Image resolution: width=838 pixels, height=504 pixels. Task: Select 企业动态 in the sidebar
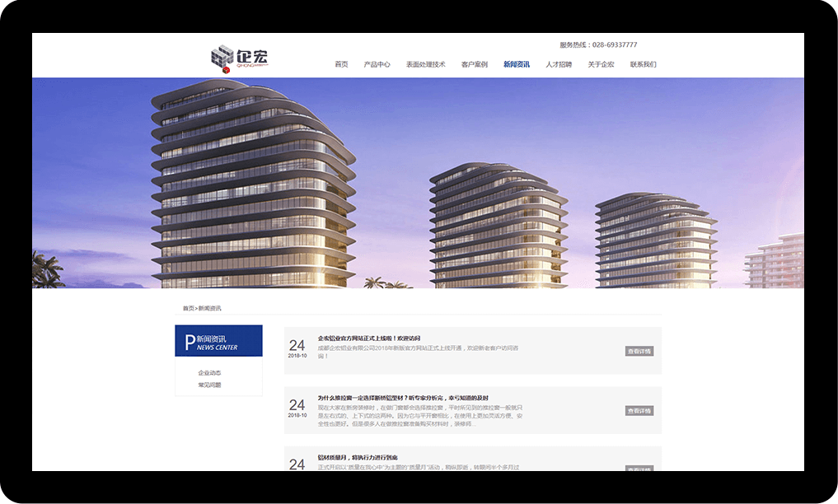pos(209,373)
